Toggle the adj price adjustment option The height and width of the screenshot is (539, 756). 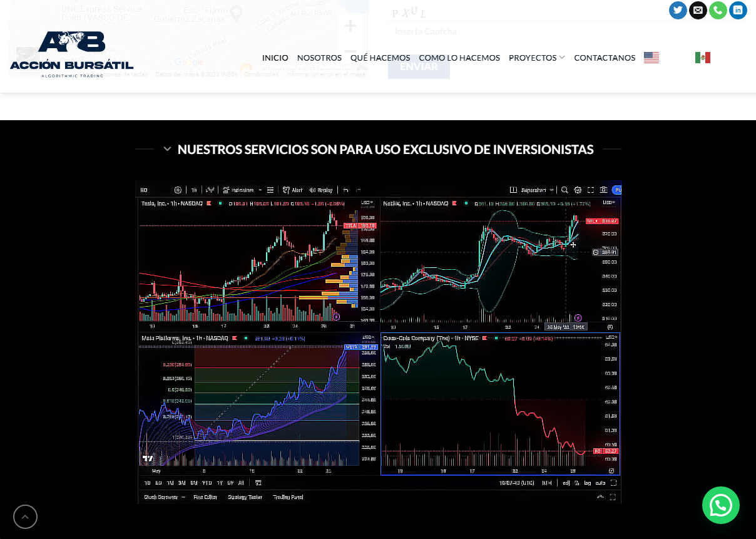point(566,483)
